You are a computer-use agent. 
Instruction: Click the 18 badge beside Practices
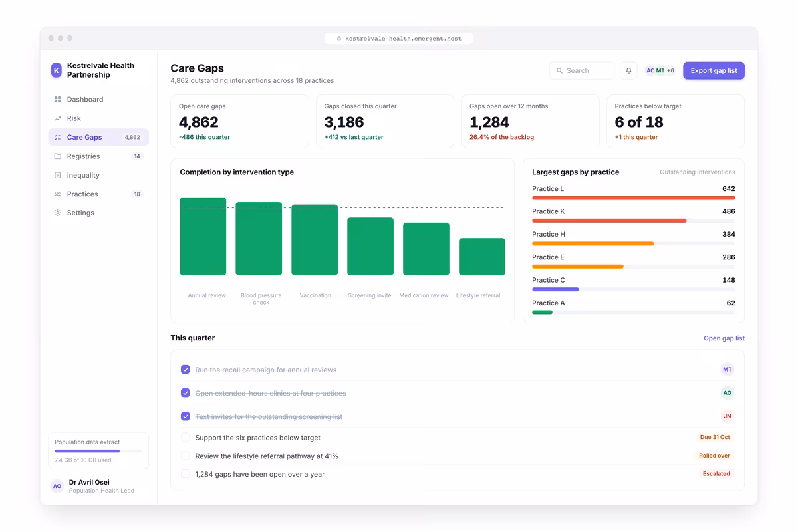[137, 194]
